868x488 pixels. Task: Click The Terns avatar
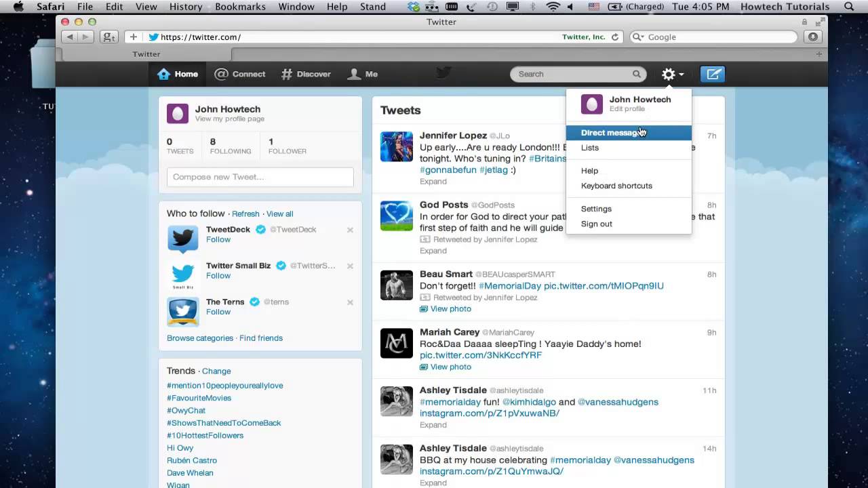(183, 311)
